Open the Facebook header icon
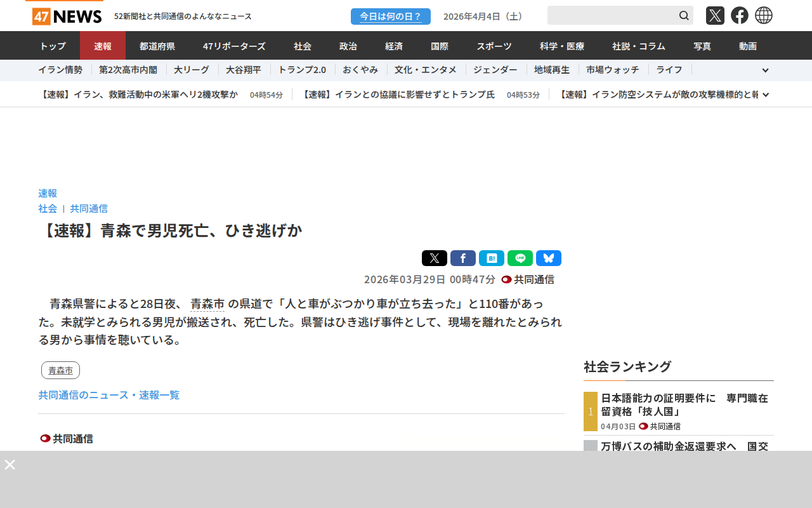Viewport: 812px width, 508px height. 740,15
